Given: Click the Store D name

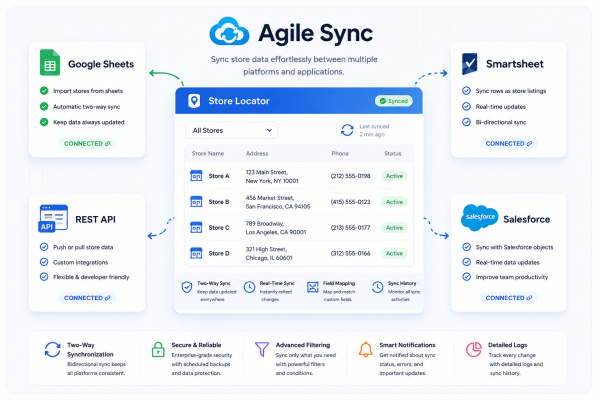Looking at the screenshot, I should click(x=219, y=253).
